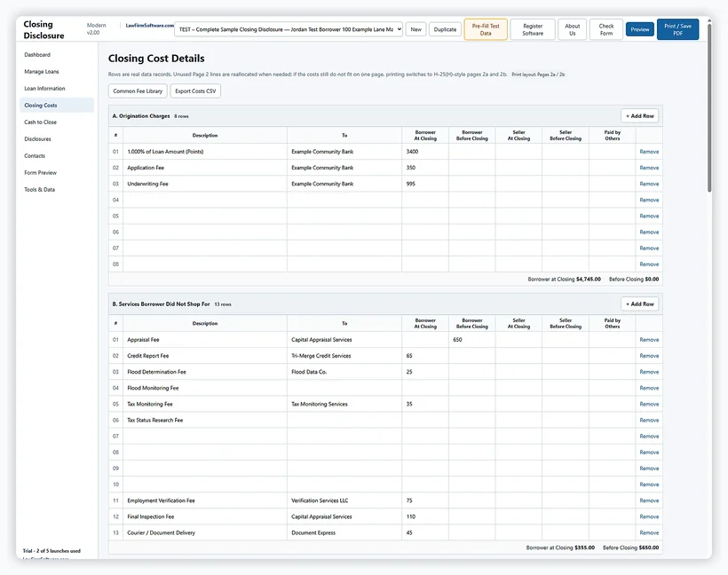Edit Borrower At Closing value 350
Screen dimensions: 728x575
pos(425,168)
